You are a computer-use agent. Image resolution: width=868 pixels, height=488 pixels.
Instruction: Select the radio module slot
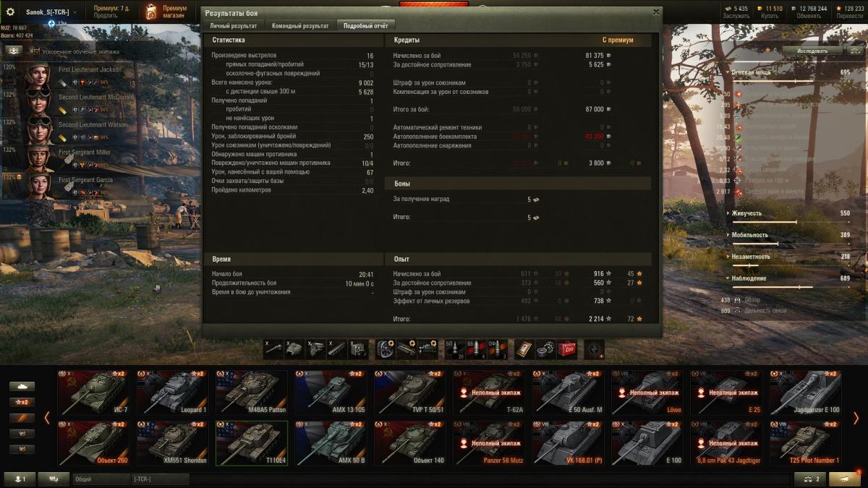pyautogui.click(x=357, y=349)
